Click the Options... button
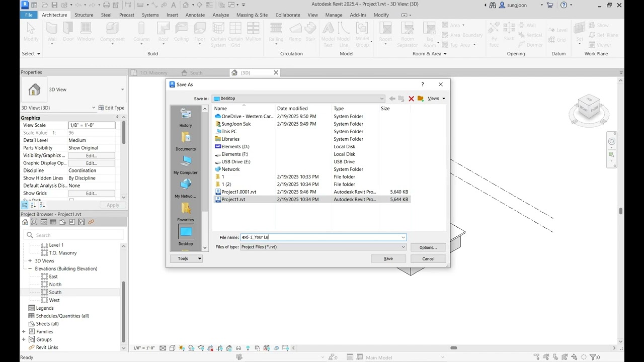Image resolution: width=644 pixels, height=362 pixels. (428, 247)
